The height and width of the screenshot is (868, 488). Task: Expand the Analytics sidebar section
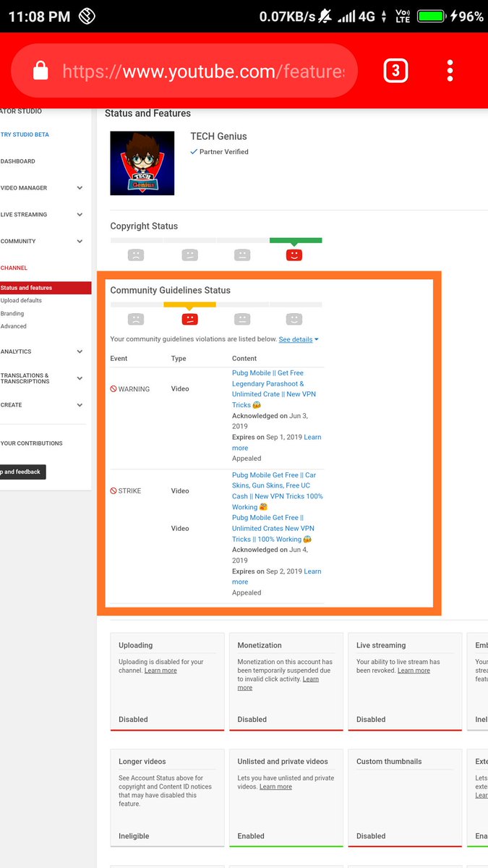tap(80, 352)
